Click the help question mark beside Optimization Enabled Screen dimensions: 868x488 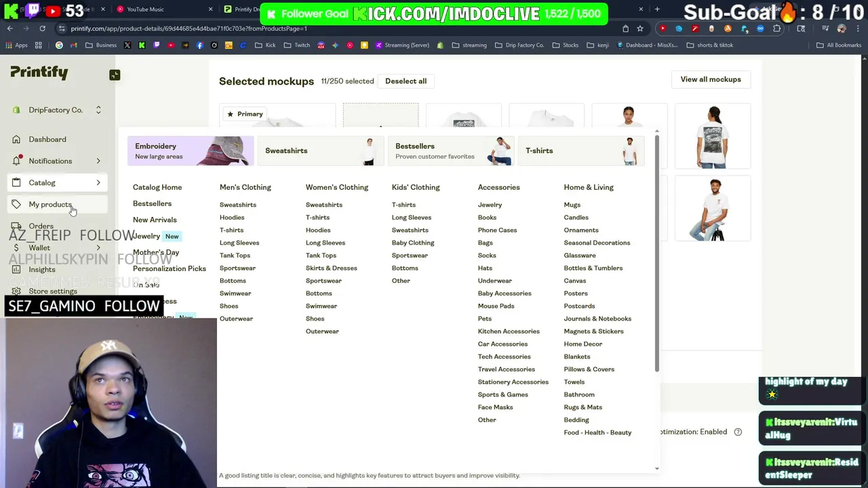coord(738,432)
